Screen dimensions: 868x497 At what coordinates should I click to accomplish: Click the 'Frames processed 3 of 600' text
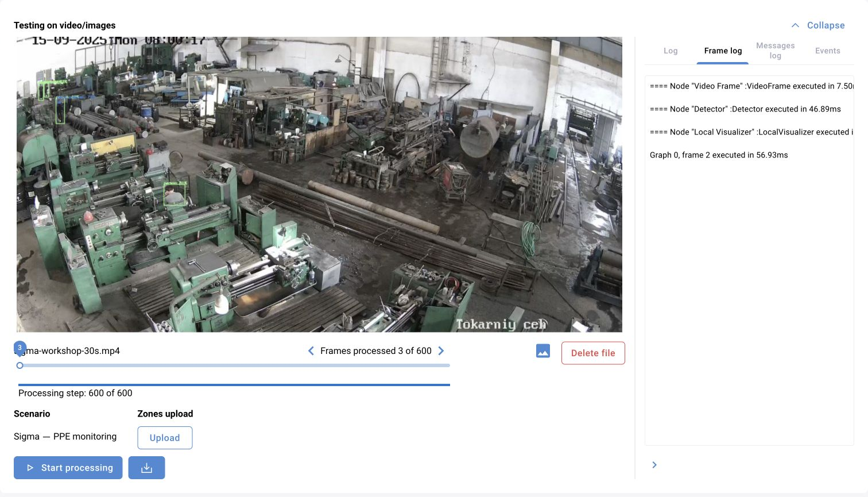[376, 350]
